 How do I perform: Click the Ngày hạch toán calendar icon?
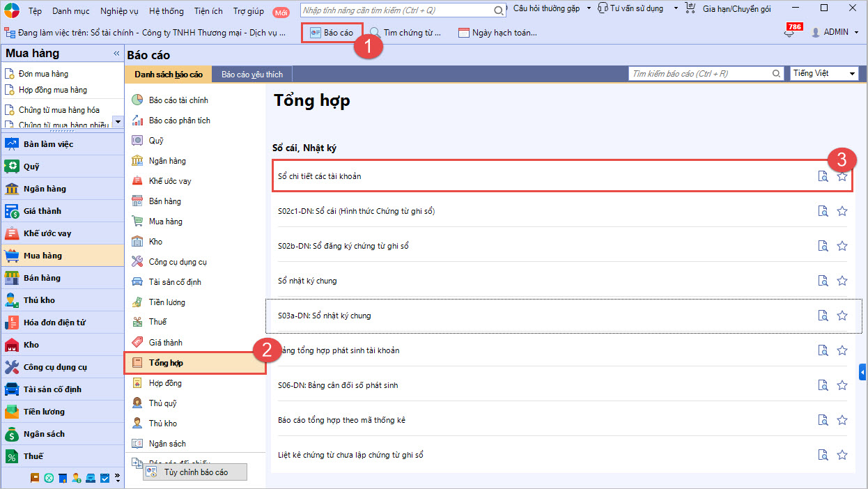[x=463, y=33]
